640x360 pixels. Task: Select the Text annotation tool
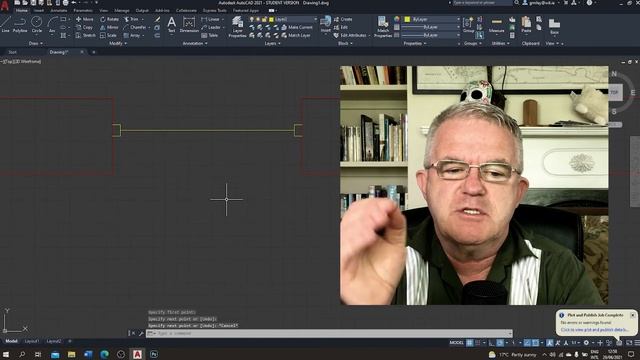171,24
